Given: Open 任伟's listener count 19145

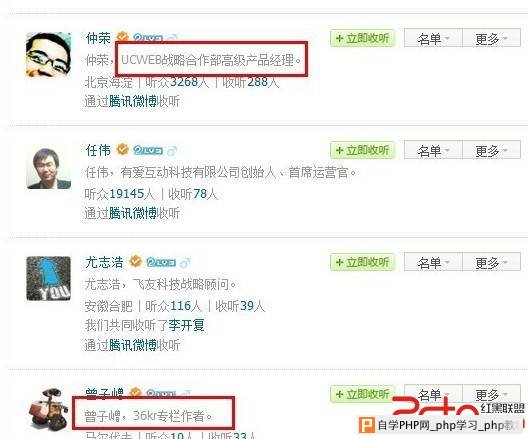Looking at the screenshot, I should point(127,194).
